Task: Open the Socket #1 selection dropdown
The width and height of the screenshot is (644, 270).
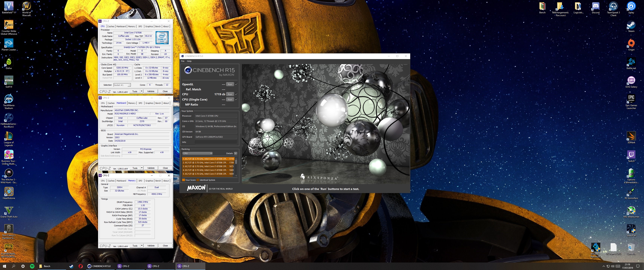Action: click(122, 85)
